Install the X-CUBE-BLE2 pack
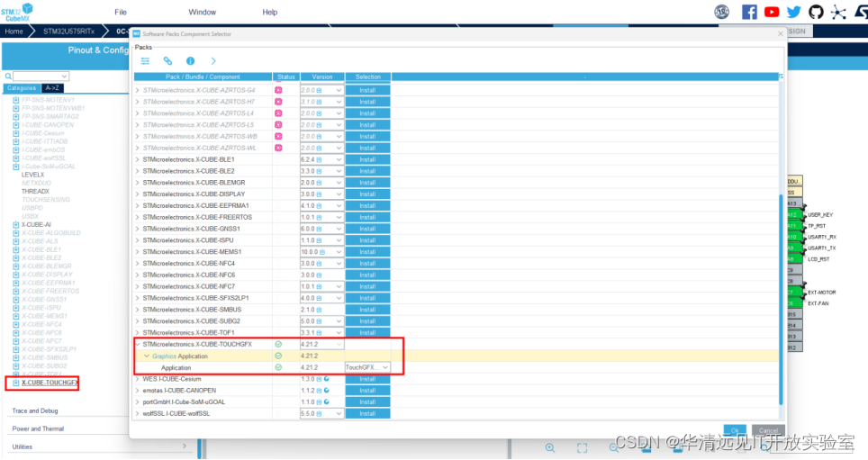 point(367,172)
